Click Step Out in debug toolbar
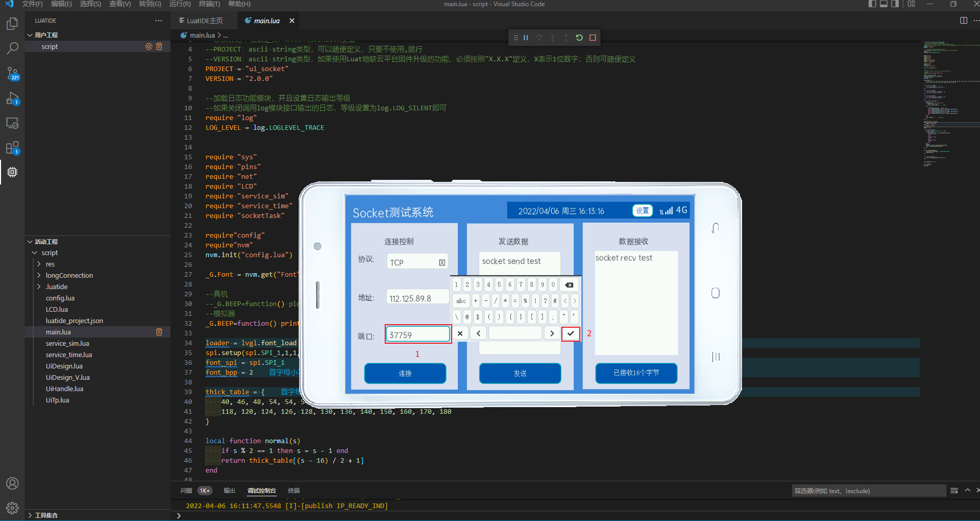The height and width of the screenshot is (521, 980). click(566, 38)
